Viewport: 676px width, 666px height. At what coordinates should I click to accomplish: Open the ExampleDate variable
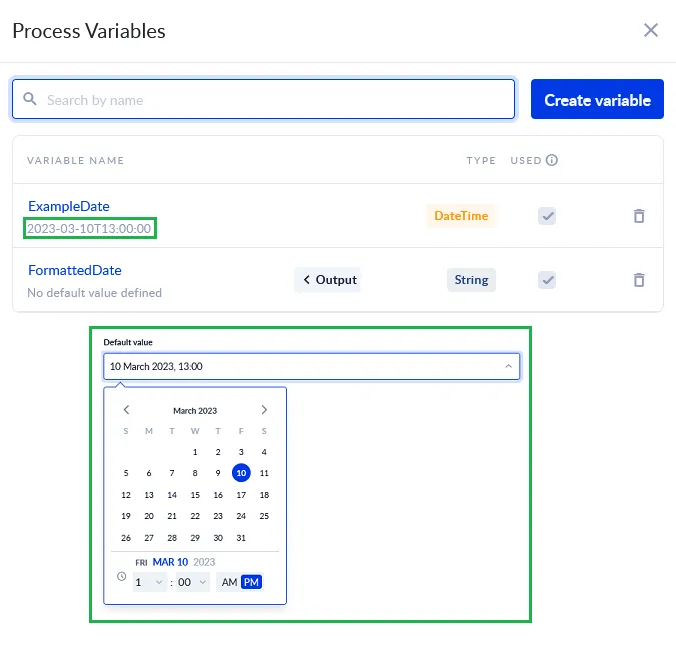click(x=69, y=206)
